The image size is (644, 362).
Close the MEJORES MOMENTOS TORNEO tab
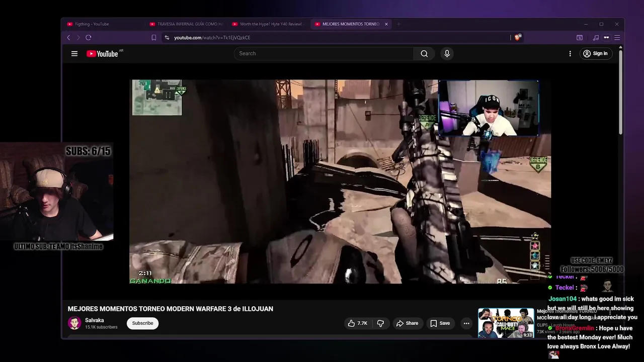point(386,24)
